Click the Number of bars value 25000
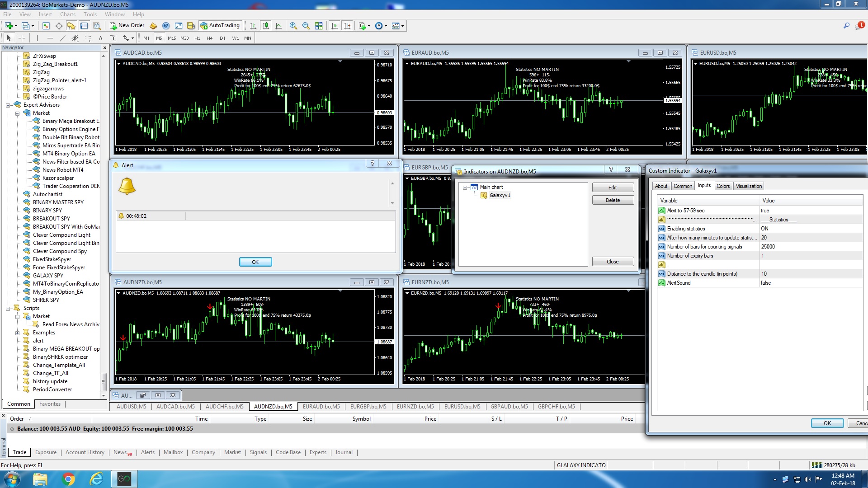Screen dimensions: 868x488 tap(768, 247)
